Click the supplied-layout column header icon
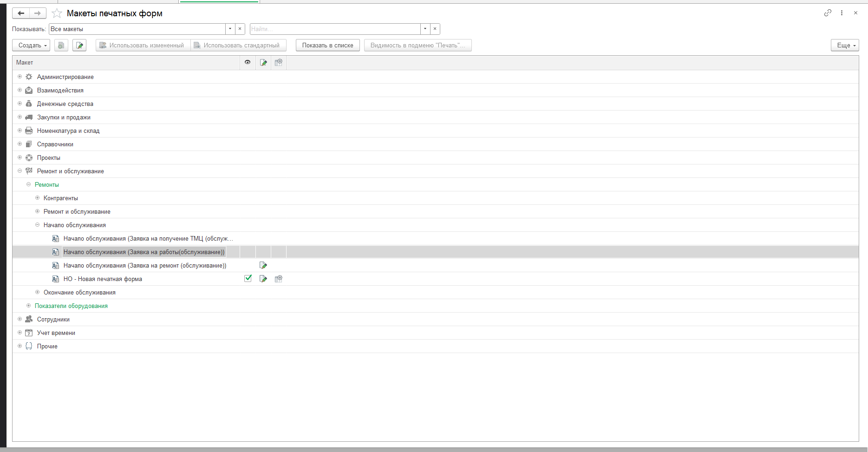868x452 pixels. 279,63
